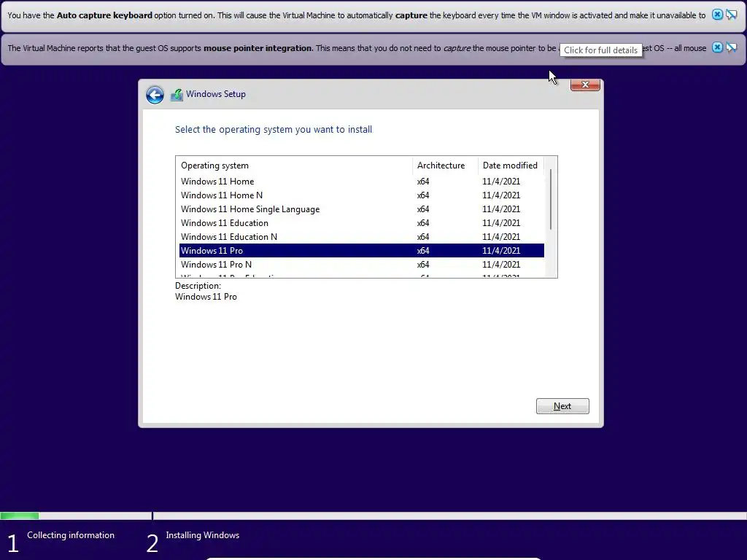Screen dimensions: 747x560
Task: Click the x64 cell for Windows 11 Home
Action: [423, 182]
